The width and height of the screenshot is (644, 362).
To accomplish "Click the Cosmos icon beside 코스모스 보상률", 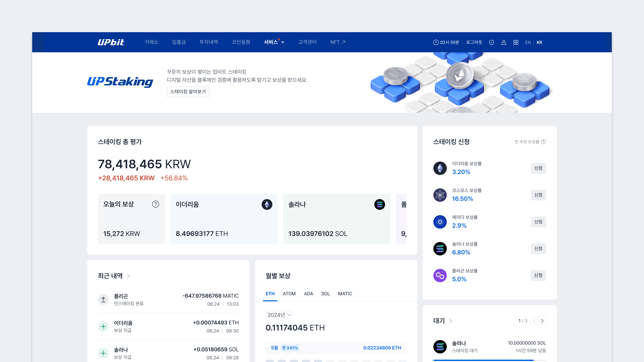I will [x=440, y=195].
